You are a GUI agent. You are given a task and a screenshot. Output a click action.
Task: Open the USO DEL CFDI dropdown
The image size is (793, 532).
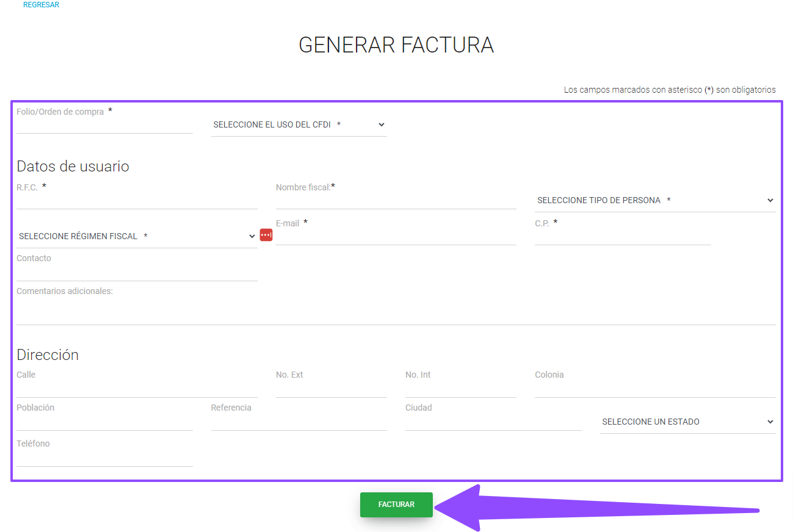click(x=299, y=124)
